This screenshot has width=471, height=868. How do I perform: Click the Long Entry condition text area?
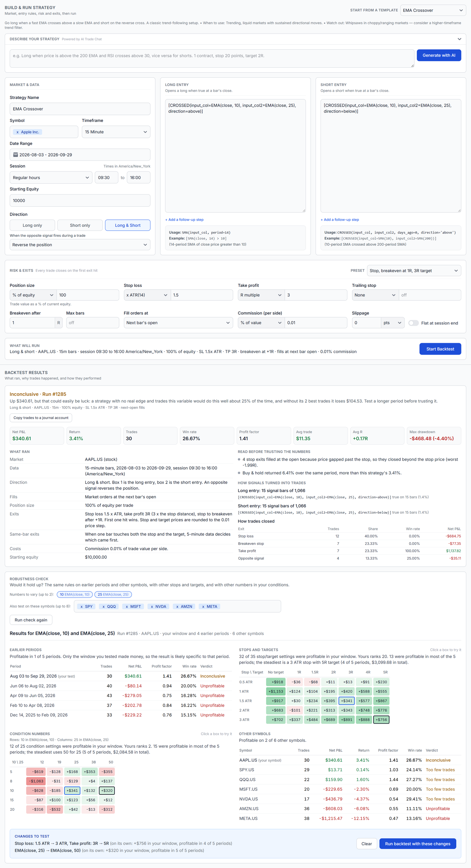(235, 156)
